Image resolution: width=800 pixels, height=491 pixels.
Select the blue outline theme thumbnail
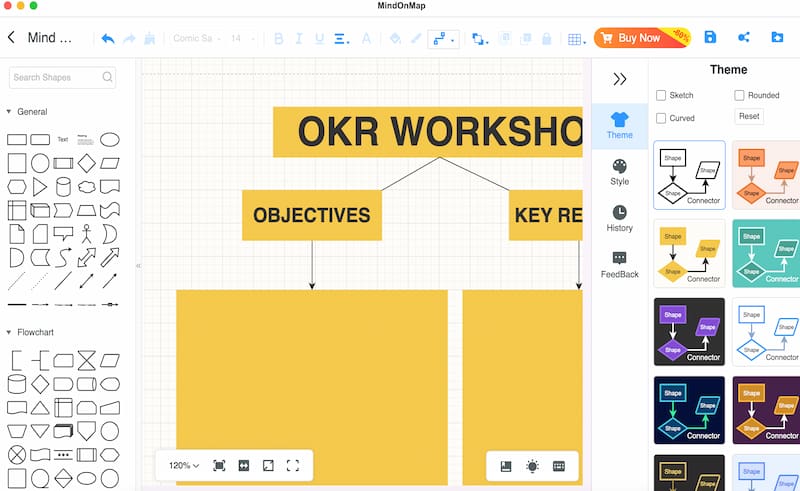point(766,332)
